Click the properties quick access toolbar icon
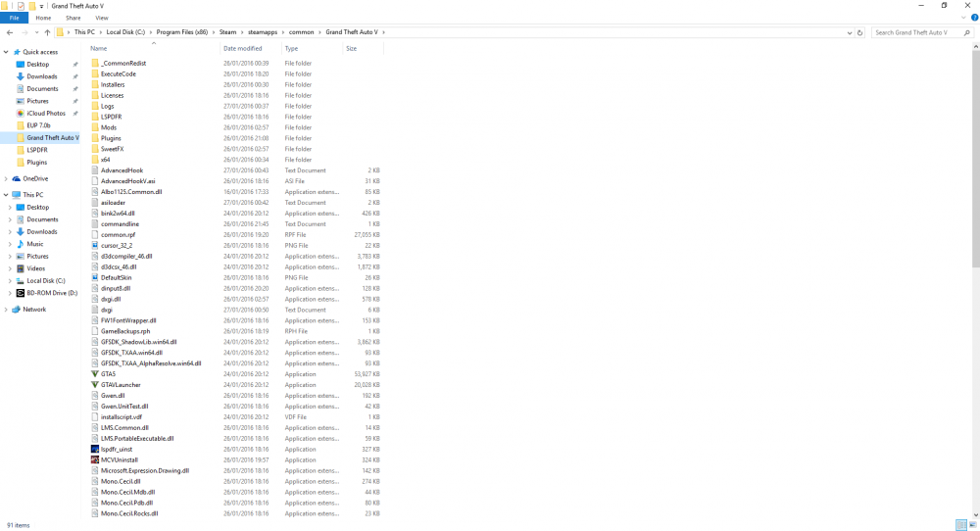Viewport: 980px width, 531px height. (x=21, y=6)
